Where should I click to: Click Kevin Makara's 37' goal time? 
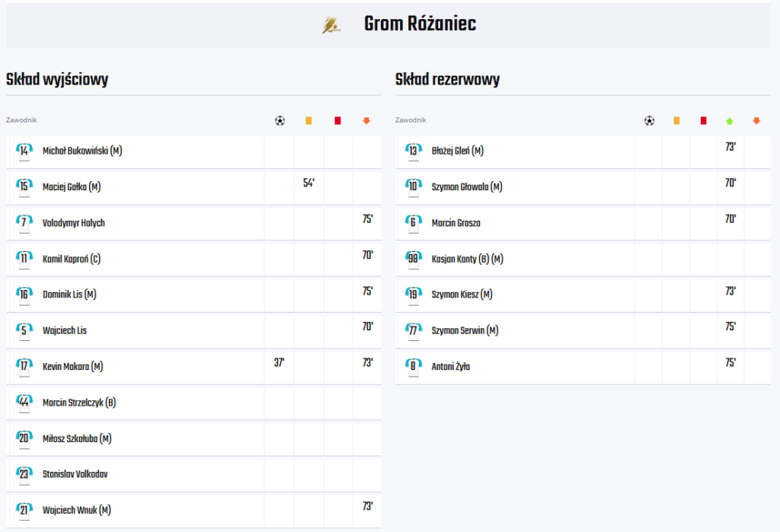coord(280,362)
